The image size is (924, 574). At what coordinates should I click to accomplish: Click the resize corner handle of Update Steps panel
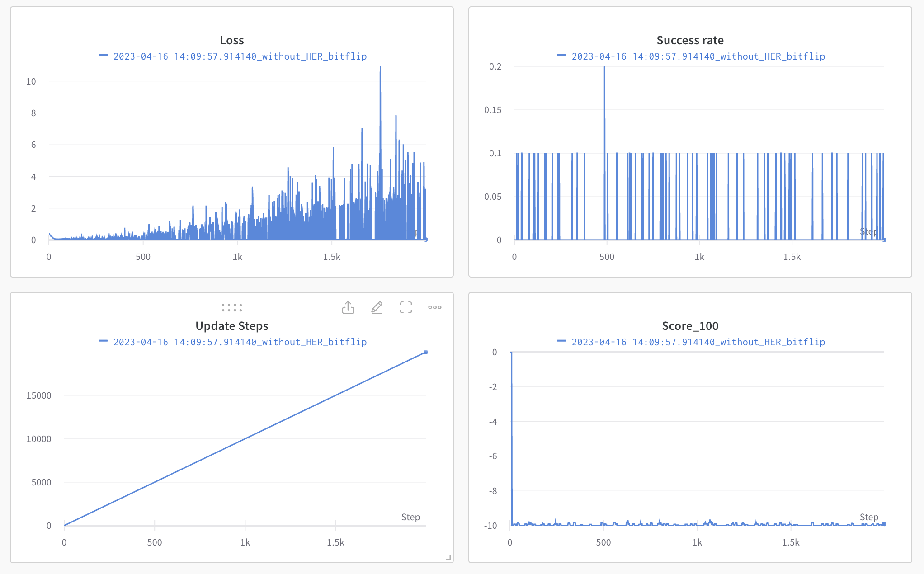pos(448,558)
